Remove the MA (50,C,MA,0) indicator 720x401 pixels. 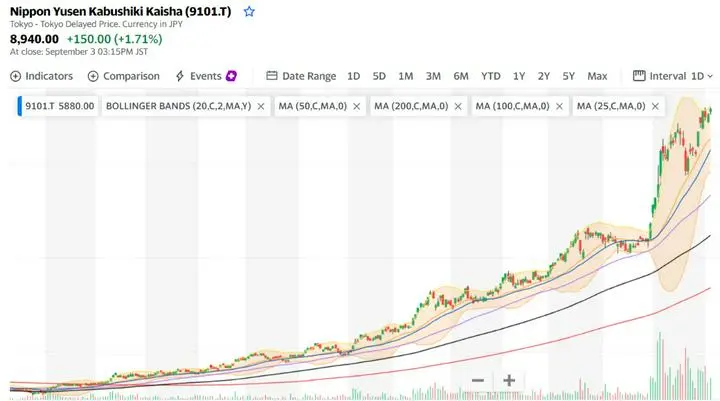point(356,107)
